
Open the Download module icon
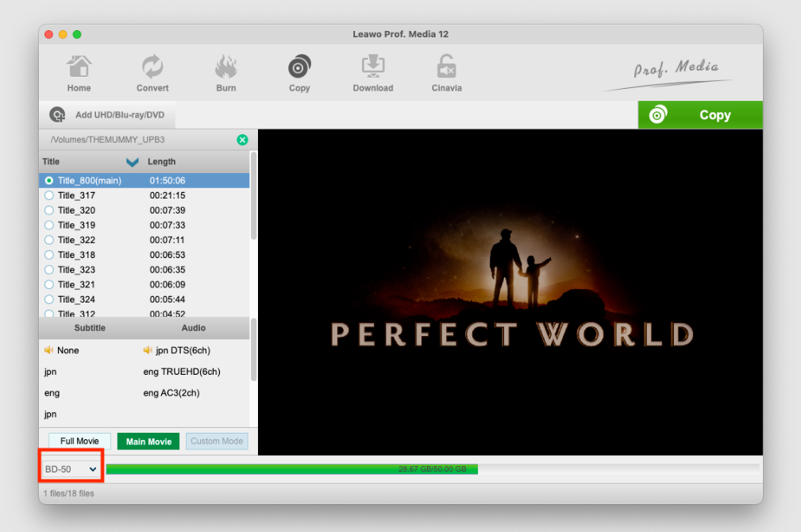click(372, 67)
